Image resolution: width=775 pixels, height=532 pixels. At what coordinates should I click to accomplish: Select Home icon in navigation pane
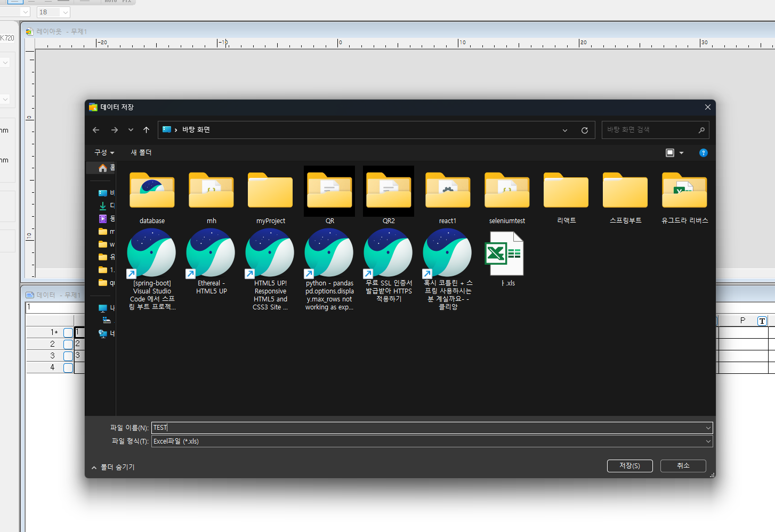[x=103, y=168]
